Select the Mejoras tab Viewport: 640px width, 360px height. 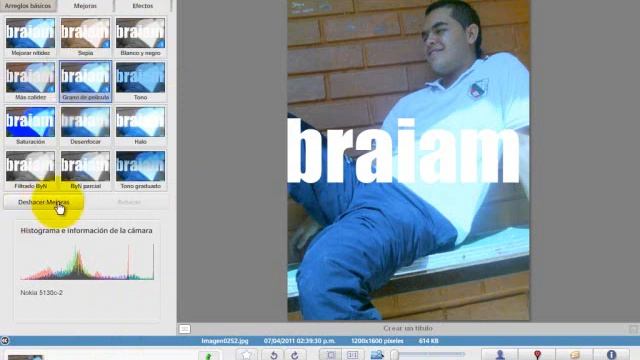coord(85,6)
